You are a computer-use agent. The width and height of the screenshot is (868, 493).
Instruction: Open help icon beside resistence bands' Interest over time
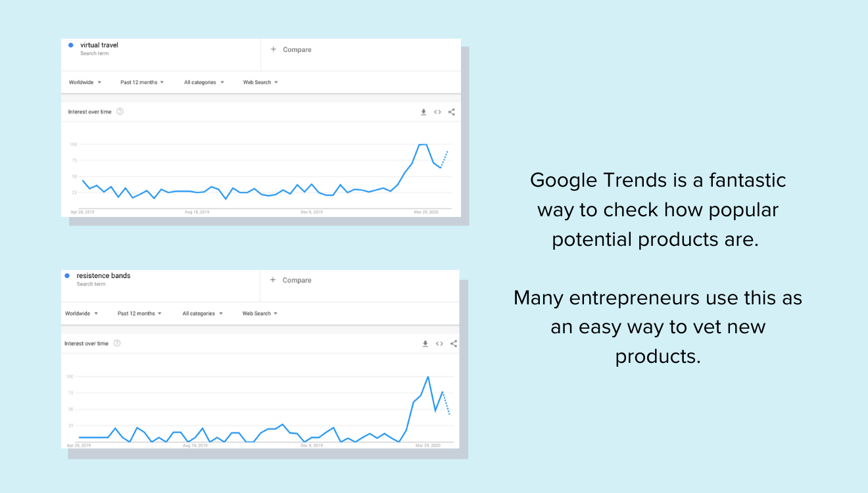tap(117, 343)
